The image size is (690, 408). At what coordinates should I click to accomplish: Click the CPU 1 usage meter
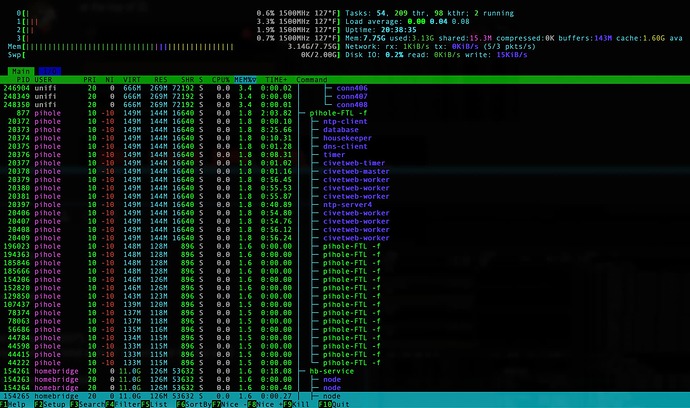click(x=178, y=22)
